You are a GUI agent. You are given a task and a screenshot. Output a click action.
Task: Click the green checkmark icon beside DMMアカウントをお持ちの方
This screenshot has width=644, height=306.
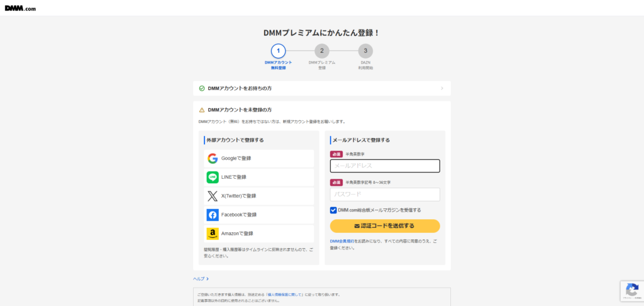tap(202, 89)
